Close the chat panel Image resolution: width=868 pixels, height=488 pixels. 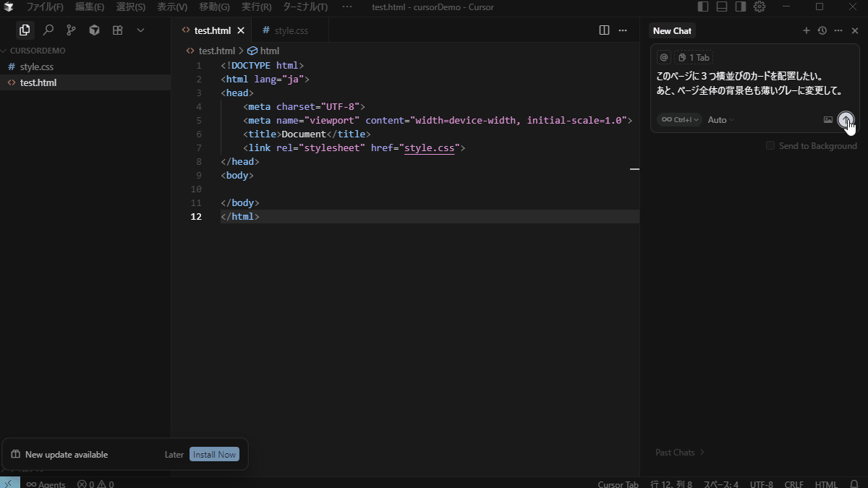pyautogui.click(x=855, y=30)
